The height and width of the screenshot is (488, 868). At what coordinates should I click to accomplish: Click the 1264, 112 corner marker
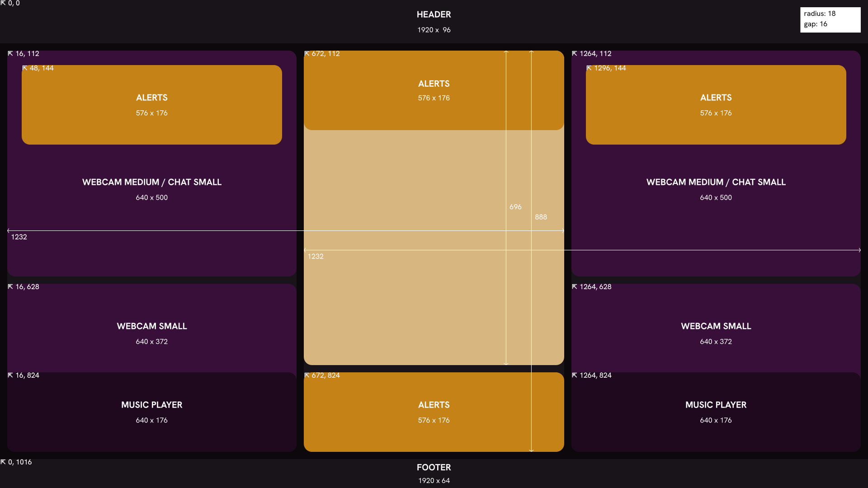[x=592, y=54]
